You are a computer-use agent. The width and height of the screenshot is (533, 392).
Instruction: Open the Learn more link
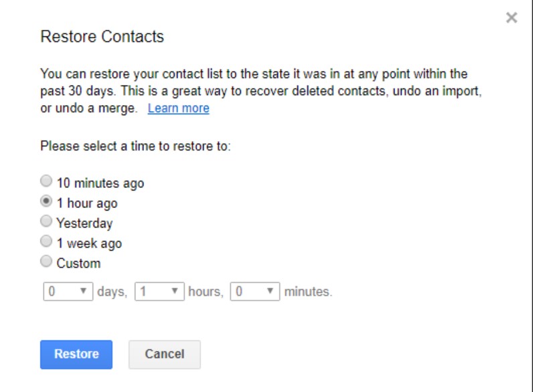click(x=178, y=108)
